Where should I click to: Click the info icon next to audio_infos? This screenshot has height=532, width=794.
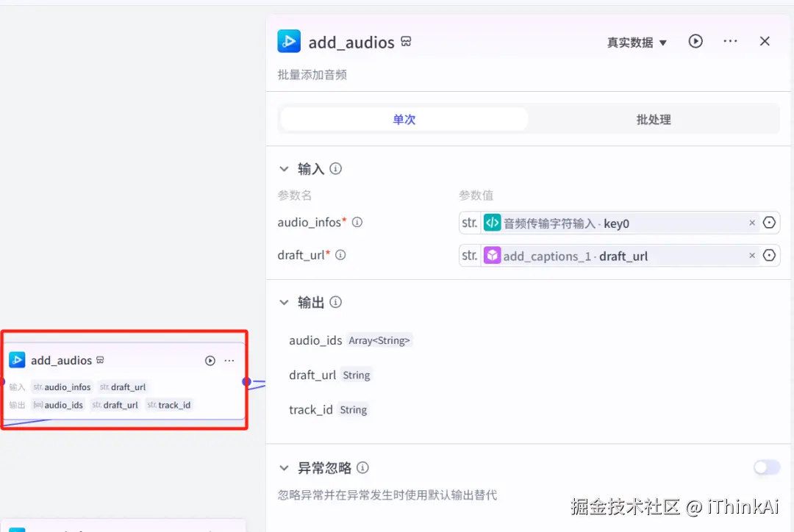click(x=357, y=222)
